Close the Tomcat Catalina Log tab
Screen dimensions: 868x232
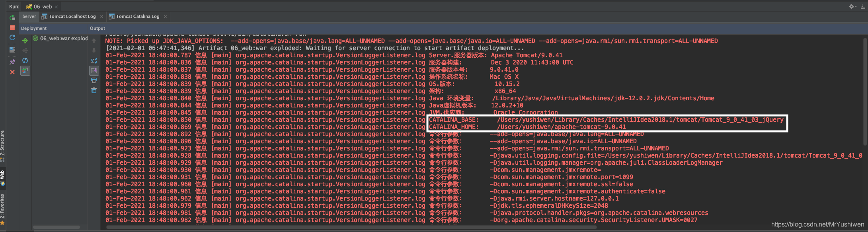(165, 16)
